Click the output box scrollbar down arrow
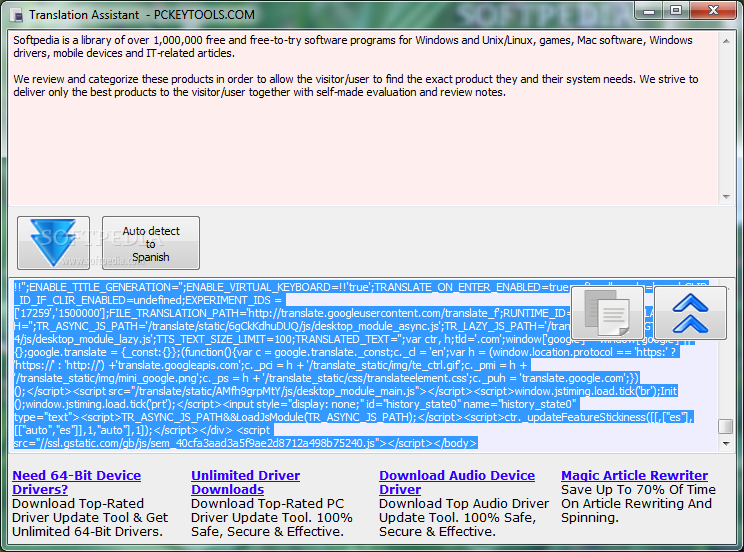The height and width of the screenshot is (552, 744). click(x=726, y=443)
